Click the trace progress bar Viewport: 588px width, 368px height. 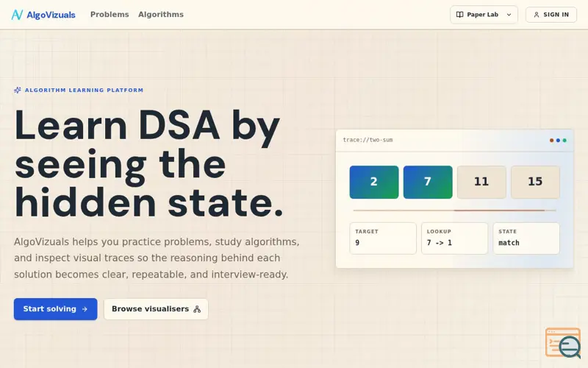click(x=454, y=210)
